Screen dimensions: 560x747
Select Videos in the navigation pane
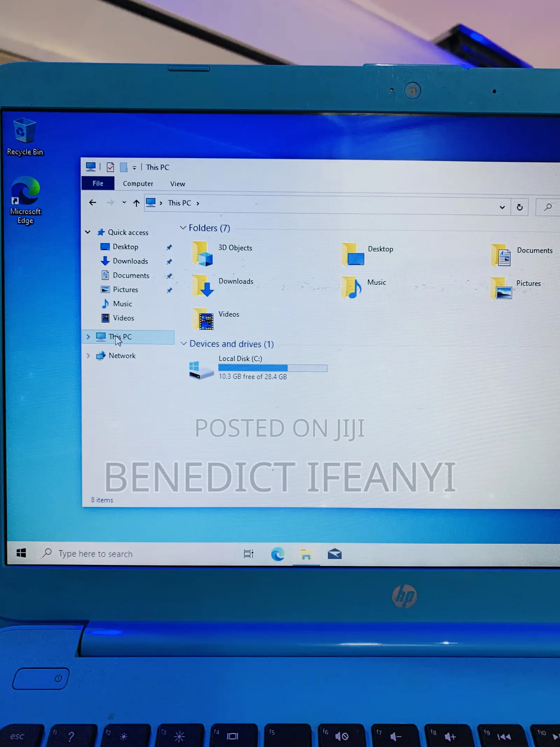(x=123, y=318)
